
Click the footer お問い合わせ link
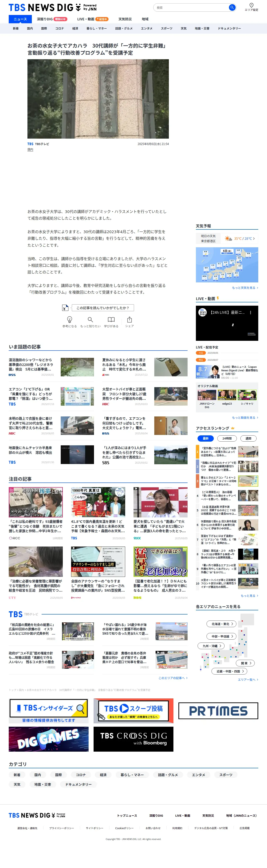(x=153, y=828)
